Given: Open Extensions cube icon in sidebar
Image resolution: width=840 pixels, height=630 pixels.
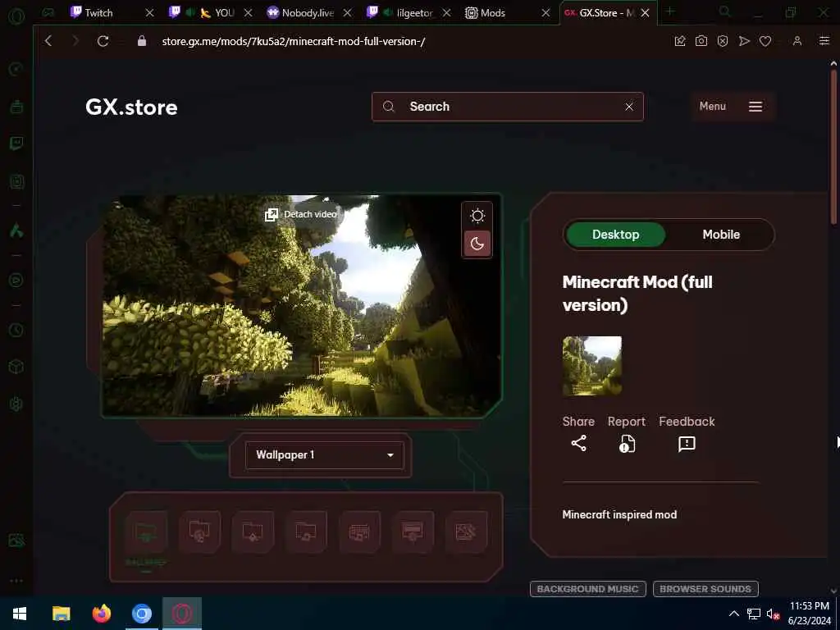Looking at the screenshot, I should tap(16, 367).
